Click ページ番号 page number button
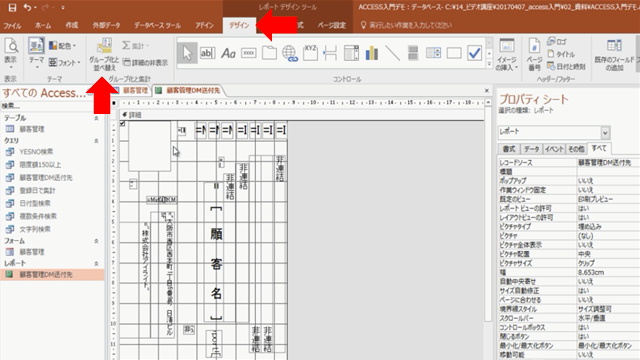Image resolution: width=640 pixels, height=360 pixels. point(534,55)
